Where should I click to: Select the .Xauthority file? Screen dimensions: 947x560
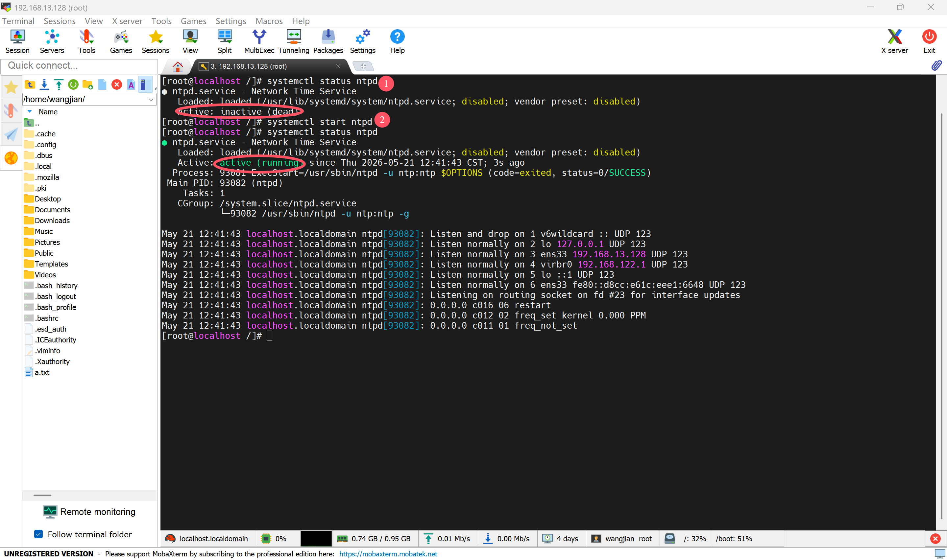coord(52,362)
